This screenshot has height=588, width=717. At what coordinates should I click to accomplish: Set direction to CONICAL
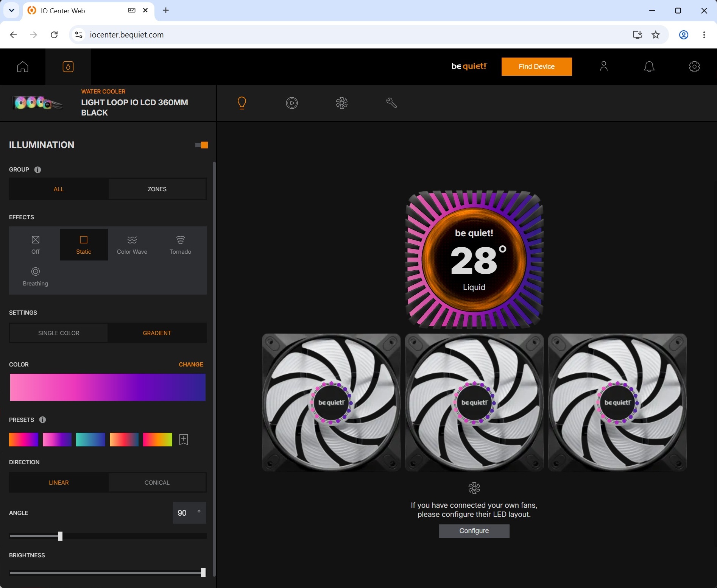click(x=157, y=483)
